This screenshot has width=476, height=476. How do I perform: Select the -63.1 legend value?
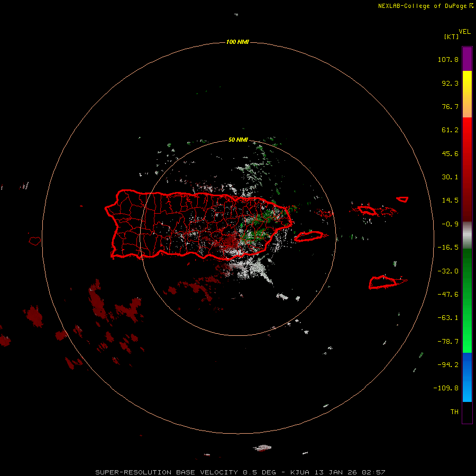point(448,318)
